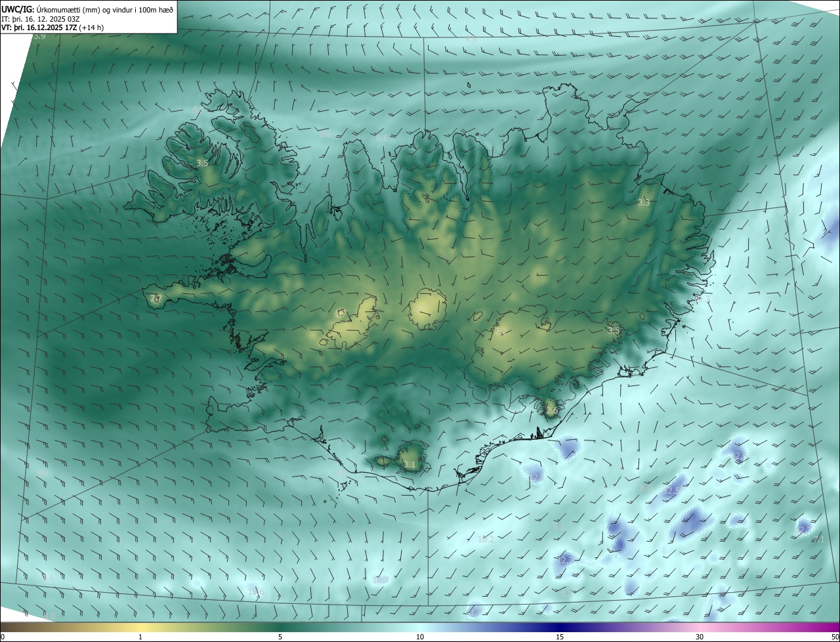
Task: Click the dark navy color above tick 15
Action: coord(560,627)
